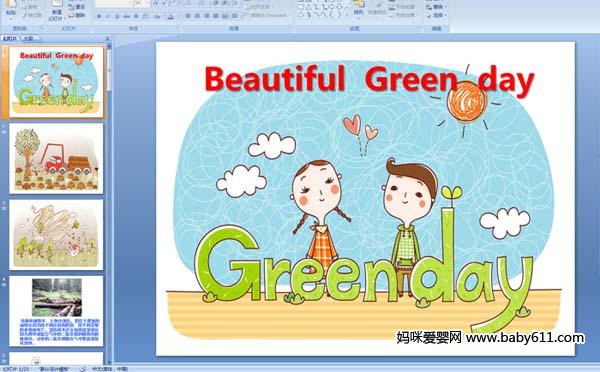Select Align Text Right
This screenshot has height=372, width=600.
click(x=207, y=16)
